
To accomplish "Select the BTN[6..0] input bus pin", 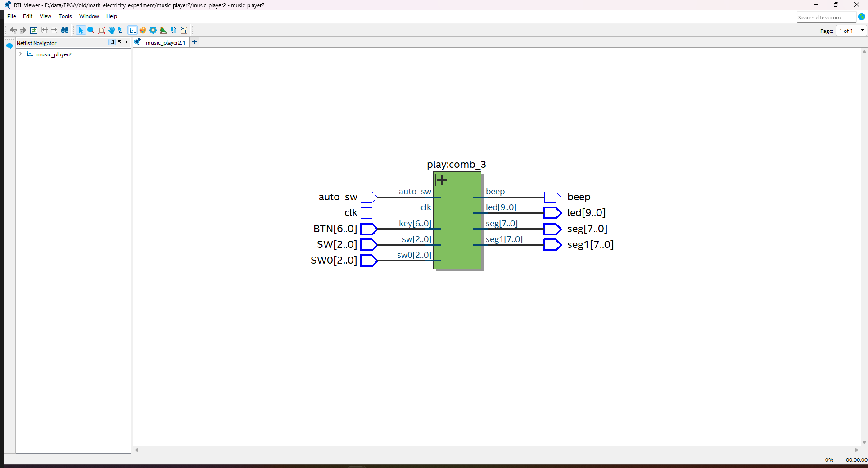I will click(x=369, y=229).
